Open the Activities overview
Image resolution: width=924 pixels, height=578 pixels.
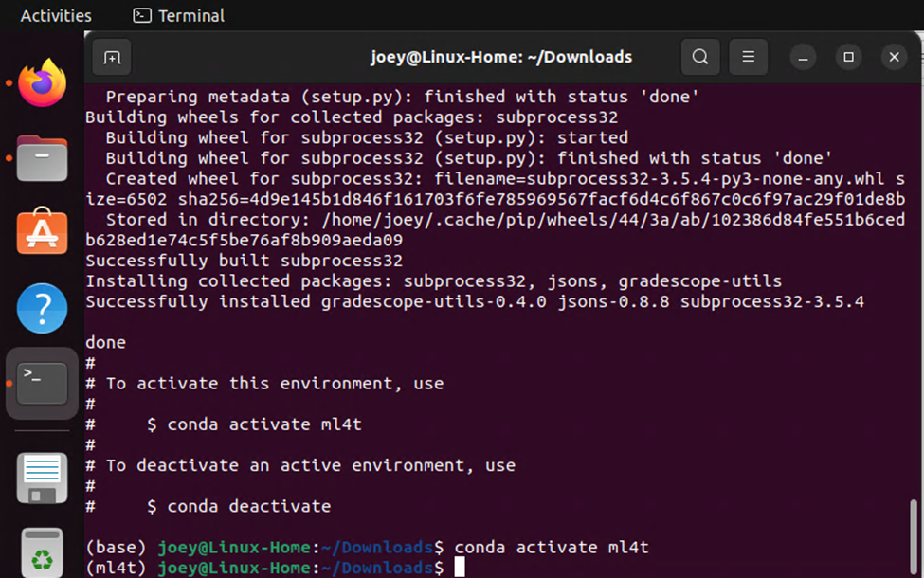tap(56, 15)
